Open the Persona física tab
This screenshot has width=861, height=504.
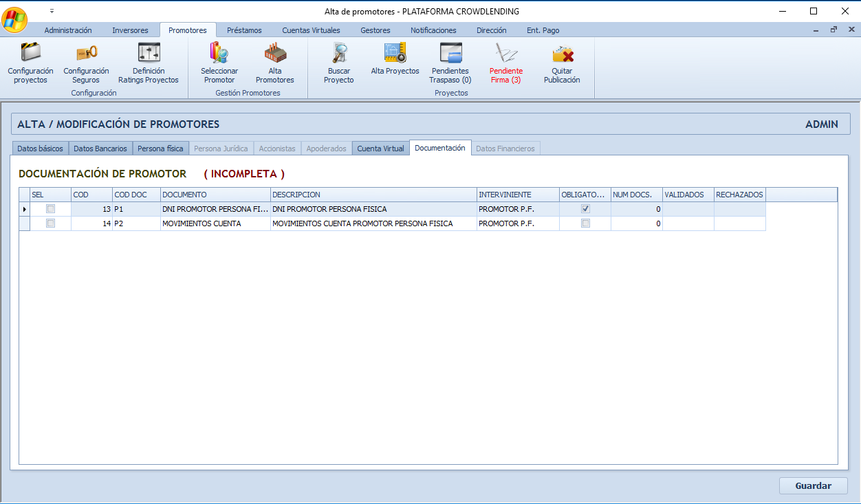160,149
